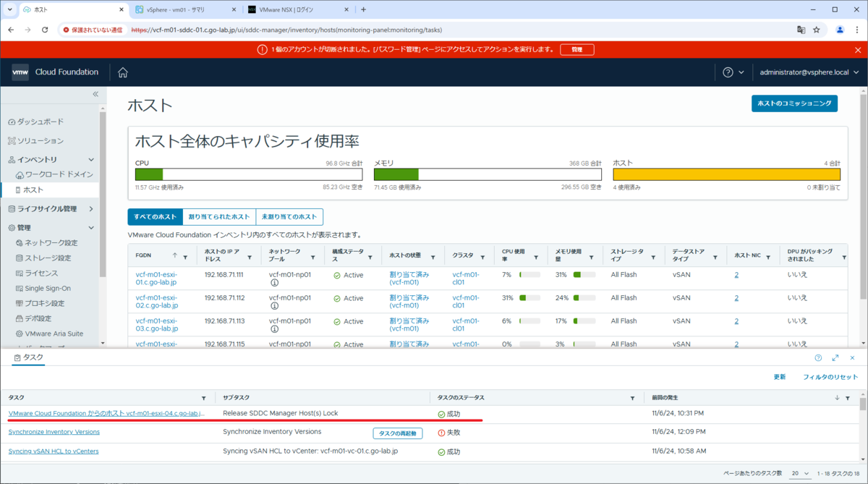This screenshot has height=484, width=868.
Task: Close the task panel
Action: tap(853, 358)
